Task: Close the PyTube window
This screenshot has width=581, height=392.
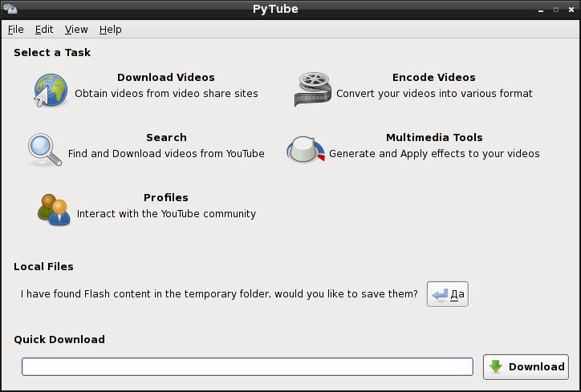Action: tap(571, 10)
